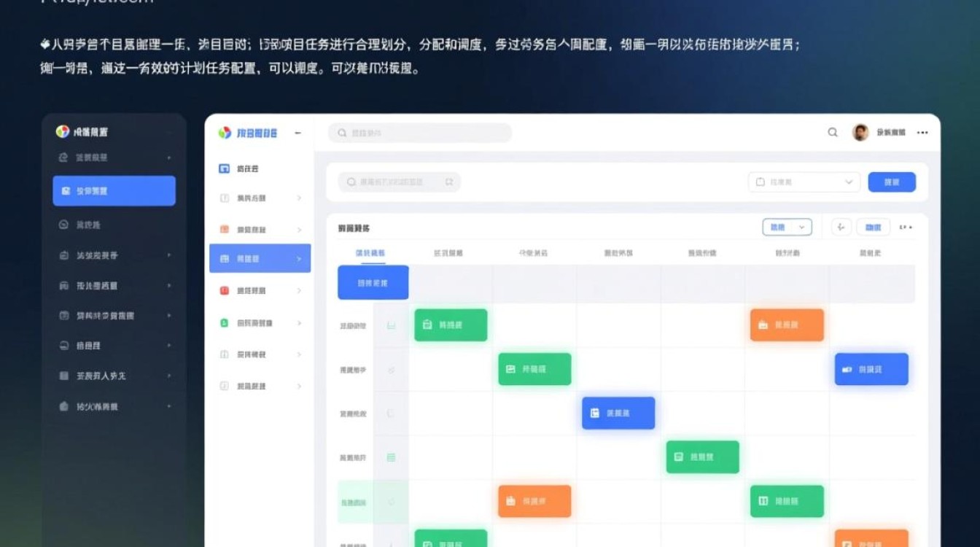This screenshot has width=980, height=547.
Task: Click the large blue button above the grid rows
Action: click(373, 282)
